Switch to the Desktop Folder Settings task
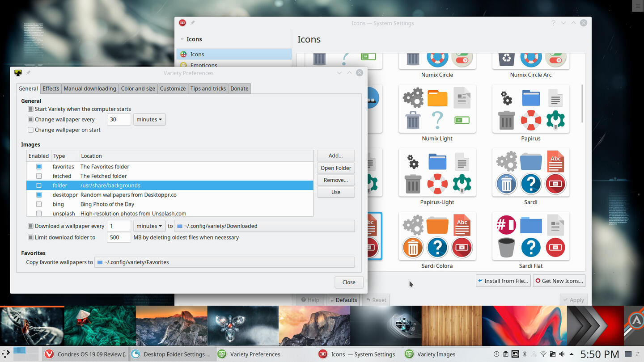This screenshot has height=362, width=644. click(172, 354)
